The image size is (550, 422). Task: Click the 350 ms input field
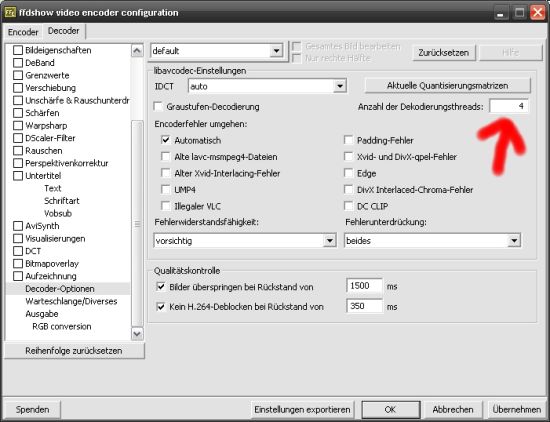click(x=364, y=306)
